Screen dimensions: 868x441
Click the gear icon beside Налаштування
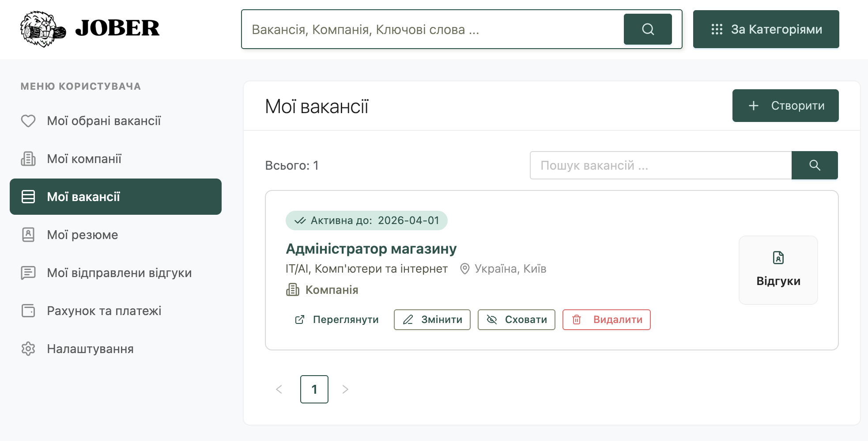pyautogui.click(x=28, y=349)
